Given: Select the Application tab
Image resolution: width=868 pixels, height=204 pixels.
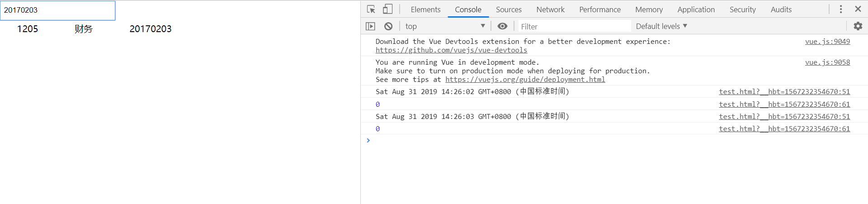Looking at the screenshot, I should [x=696, y=9].
